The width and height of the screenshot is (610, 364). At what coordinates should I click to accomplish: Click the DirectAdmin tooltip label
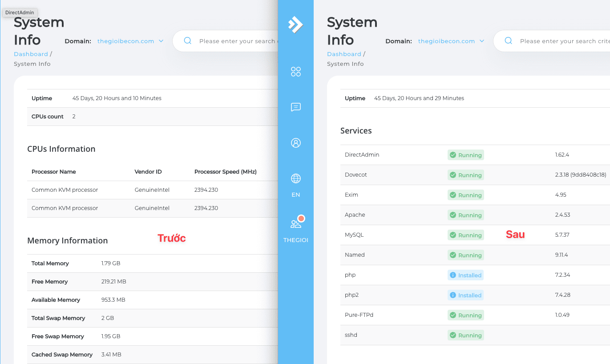coord(20,12)
